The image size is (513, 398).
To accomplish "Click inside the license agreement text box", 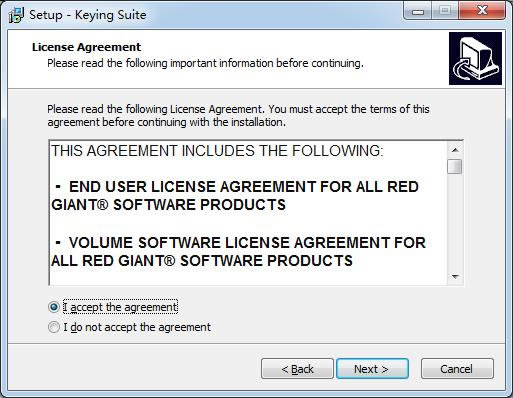I will [248, 213].
